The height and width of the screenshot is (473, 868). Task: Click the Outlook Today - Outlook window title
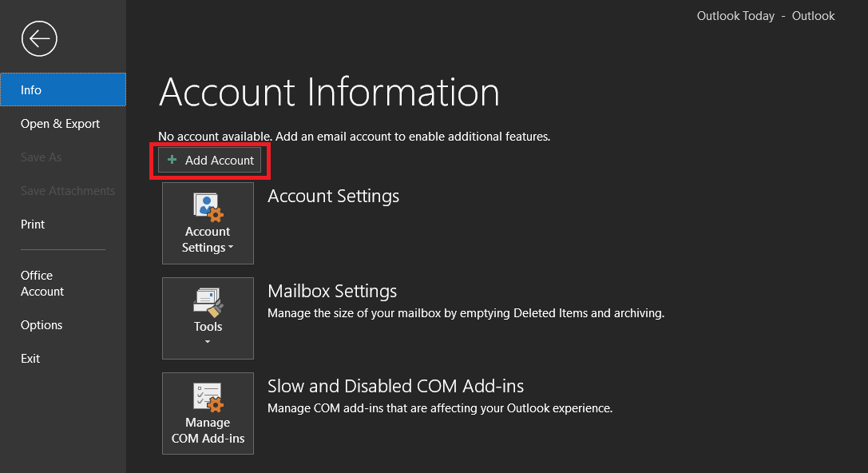pos(766,16)
